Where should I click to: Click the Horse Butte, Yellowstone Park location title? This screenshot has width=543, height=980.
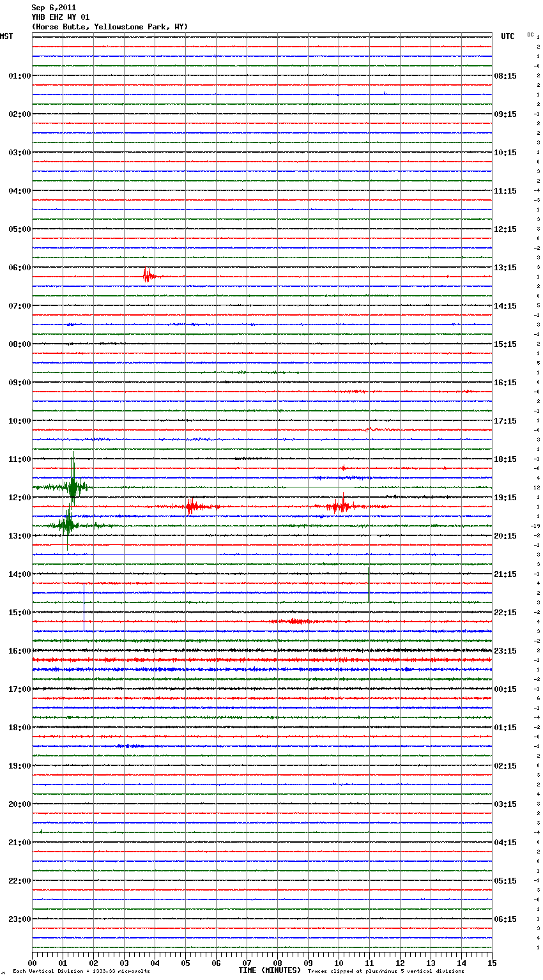[110, 27]
